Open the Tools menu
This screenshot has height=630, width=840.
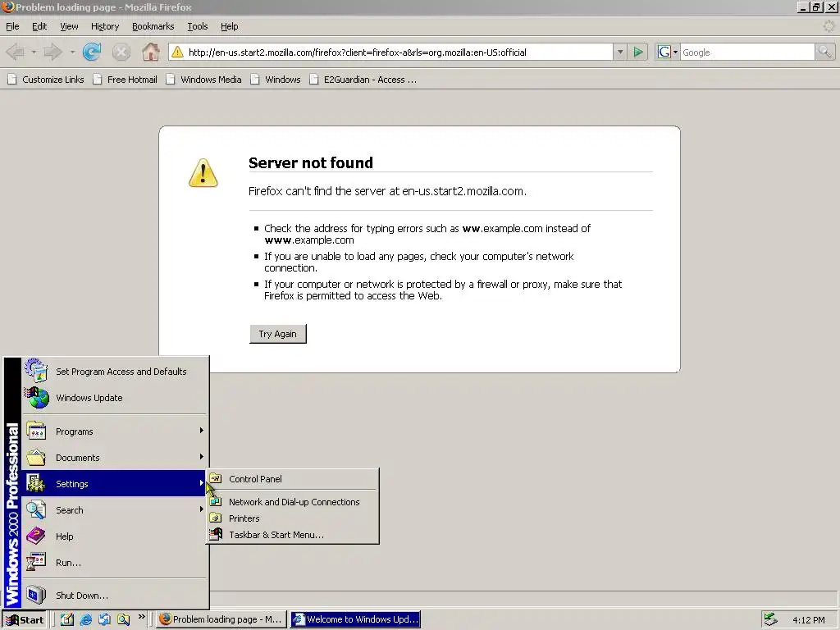coord(197,26)
